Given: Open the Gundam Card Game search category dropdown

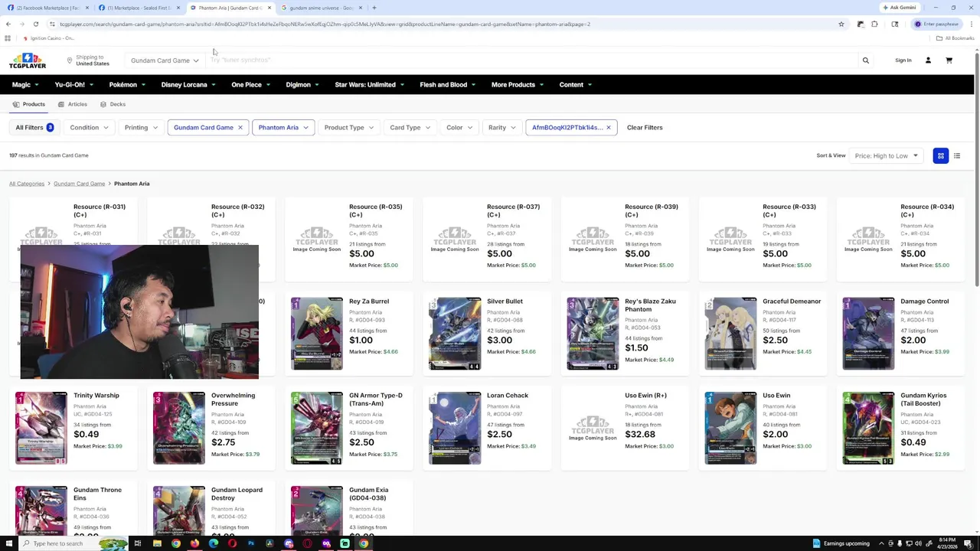Looking at the screenshot, I should (165, 60).
